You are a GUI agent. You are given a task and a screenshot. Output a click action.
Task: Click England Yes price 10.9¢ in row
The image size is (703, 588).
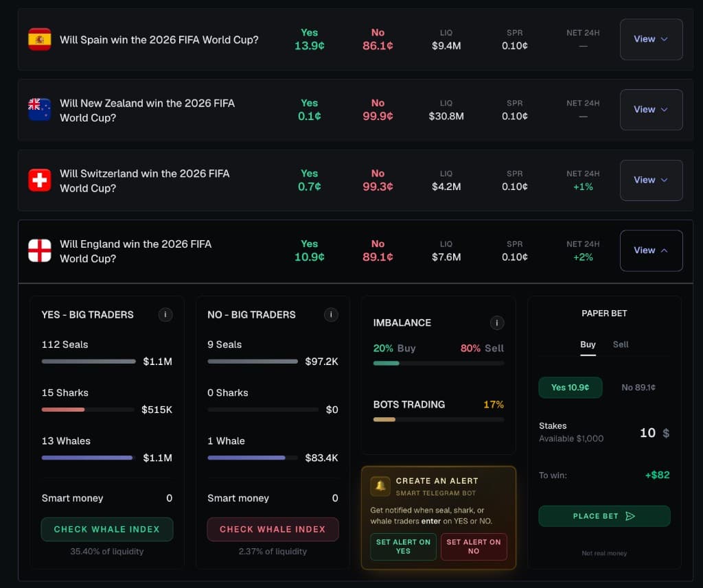pyautogui.click(x=310, y=257)
